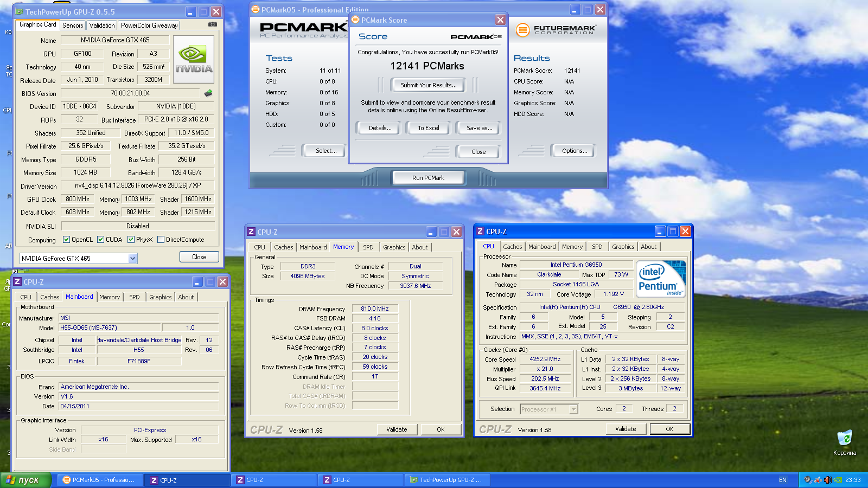868x488 pixels.
Task: Click the Core Speed 4252.9 MHz value
Action: tap(545, 359)
